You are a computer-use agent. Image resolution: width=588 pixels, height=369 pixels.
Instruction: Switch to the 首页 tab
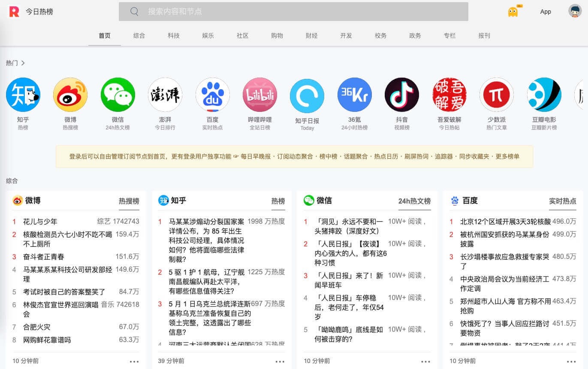(x=105, y=36)
